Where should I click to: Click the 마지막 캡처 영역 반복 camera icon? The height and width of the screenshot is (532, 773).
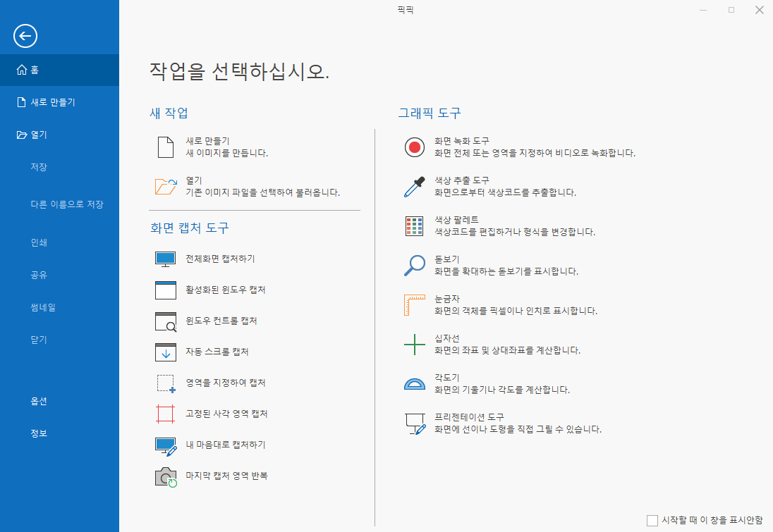166,477
